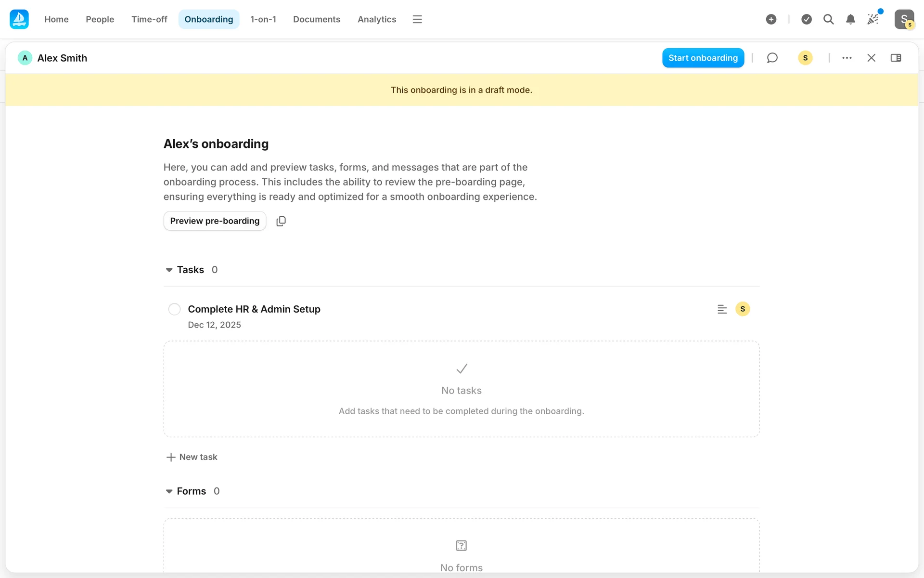Switch to the Analytics tab
Image resolution: width=924 pixels, height=578 pixels.
pyautogui.click(x=376, y=19)
